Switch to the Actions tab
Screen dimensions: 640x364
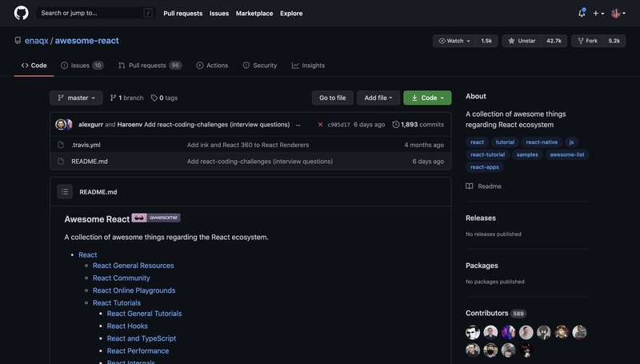coord(212,66)
